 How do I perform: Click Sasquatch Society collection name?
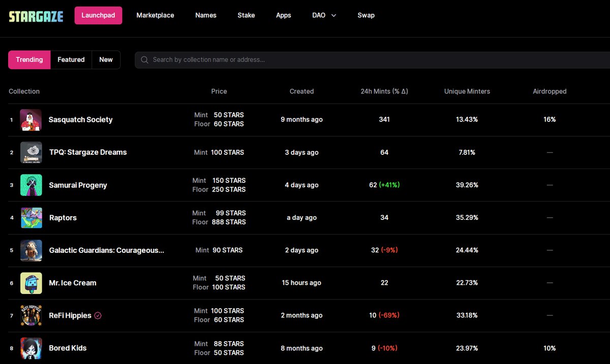80,120
